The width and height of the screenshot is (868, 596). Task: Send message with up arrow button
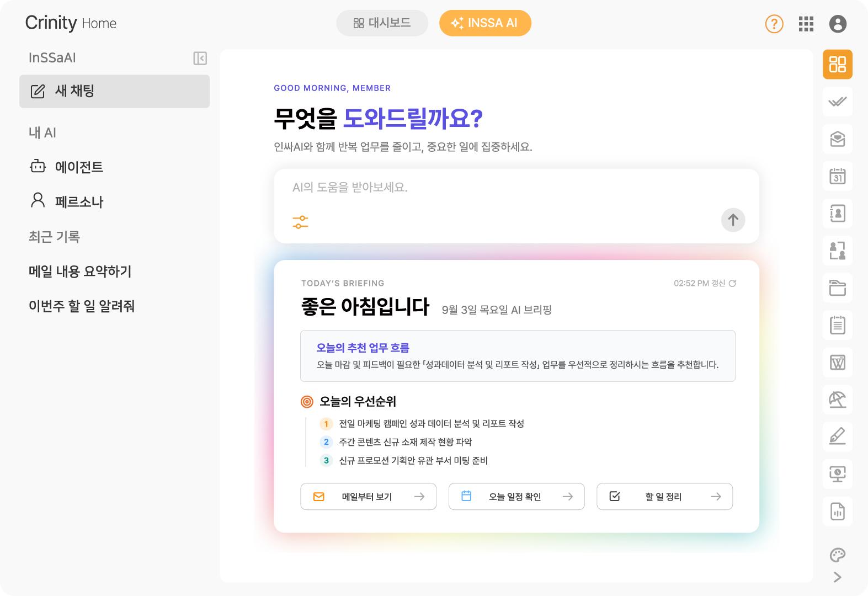733,220
